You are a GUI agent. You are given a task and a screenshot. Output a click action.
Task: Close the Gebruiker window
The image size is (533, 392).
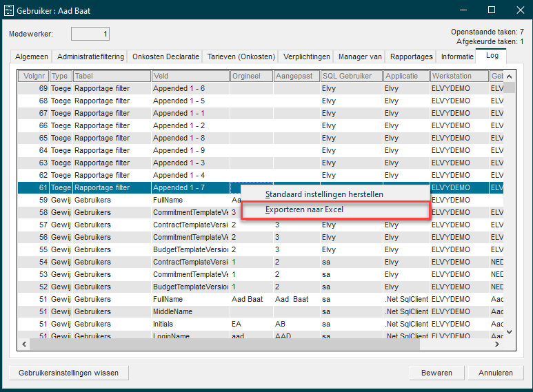point(521,10)
